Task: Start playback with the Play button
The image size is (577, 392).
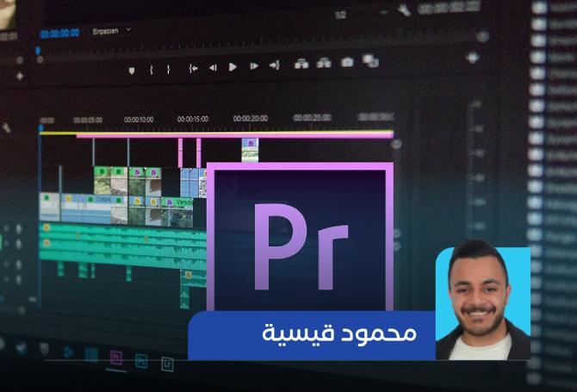Action: coord(233,67)
